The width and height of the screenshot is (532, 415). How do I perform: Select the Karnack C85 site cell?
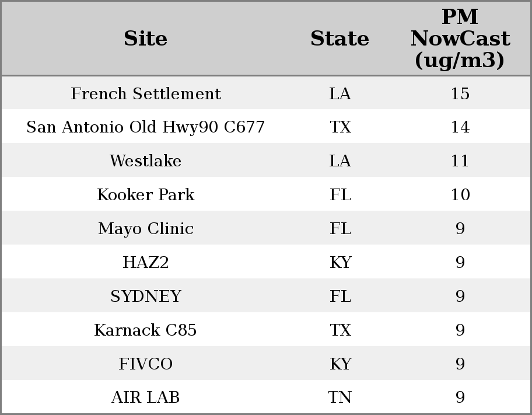[x=145, y=330]
